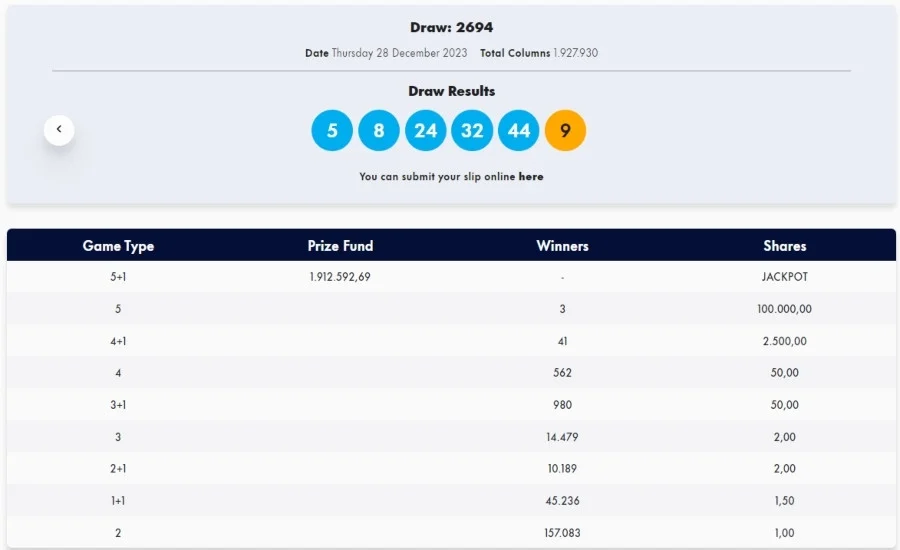Click the blue ball number 44
The height and width of the screenshot is (550, 900).
(x=519, y=130)
